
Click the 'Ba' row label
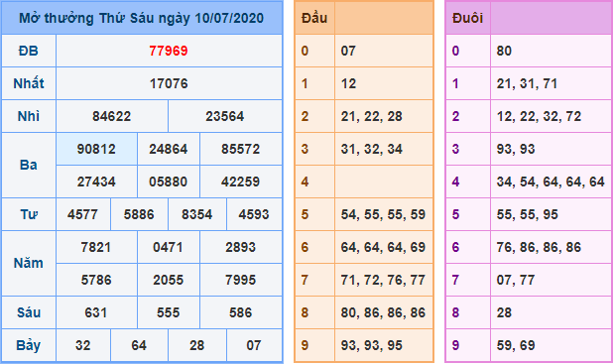[29, 166]
